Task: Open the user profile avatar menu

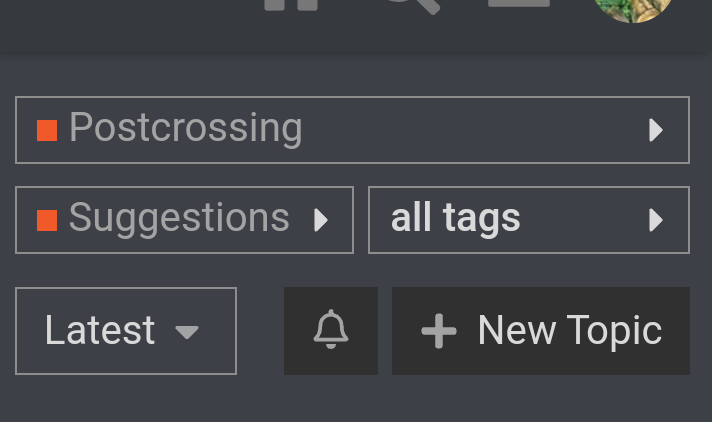Action: click(633, 7)
